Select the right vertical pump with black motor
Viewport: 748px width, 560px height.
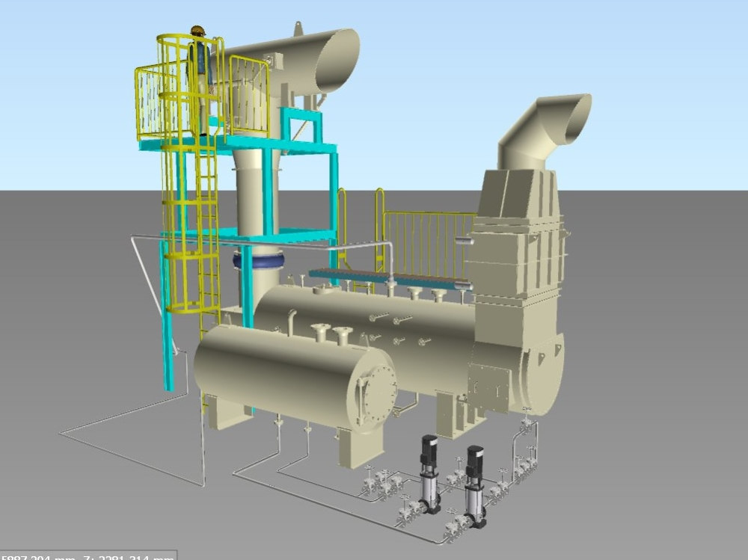476,487
